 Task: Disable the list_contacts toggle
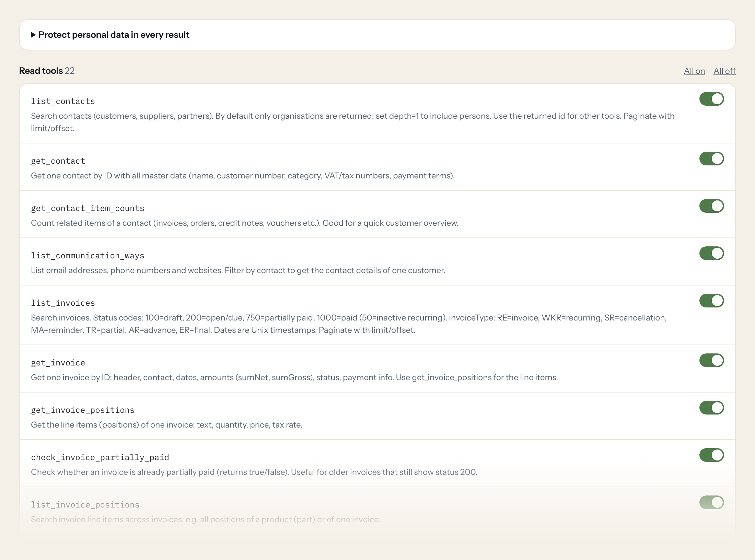click(x=711, y=99)
